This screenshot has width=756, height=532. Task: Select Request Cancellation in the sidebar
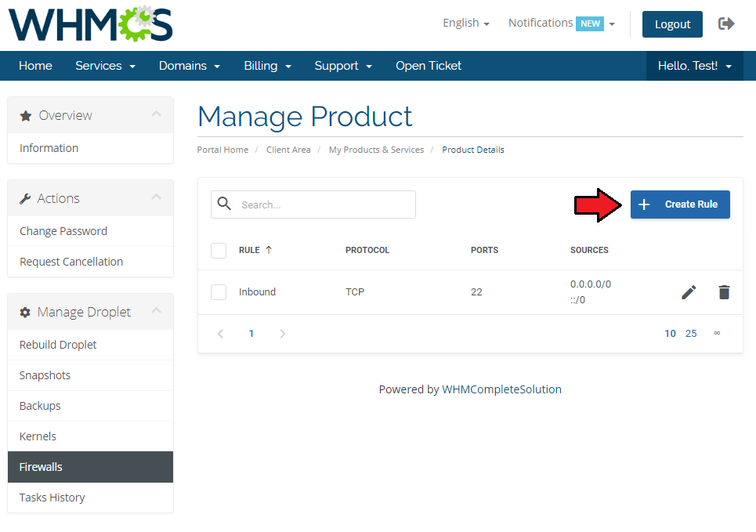point(91,262)
